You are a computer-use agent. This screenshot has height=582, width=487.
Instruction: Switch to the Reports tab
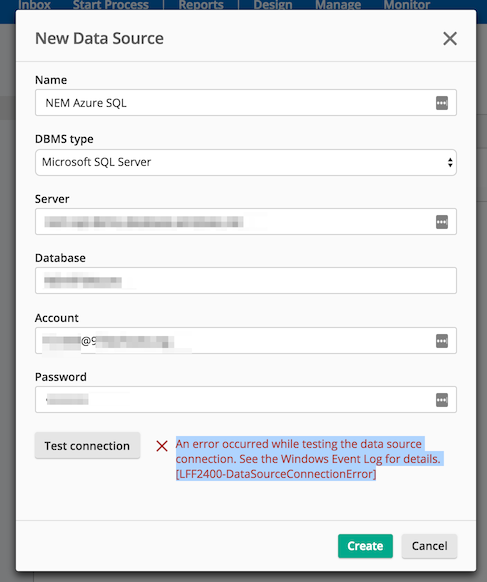coord(201,5)
